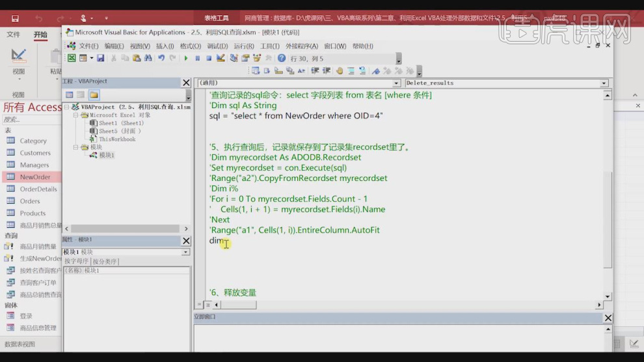644x362 pixels.
Task: Toggle Folders view in project panel
Action: (94, 95)
